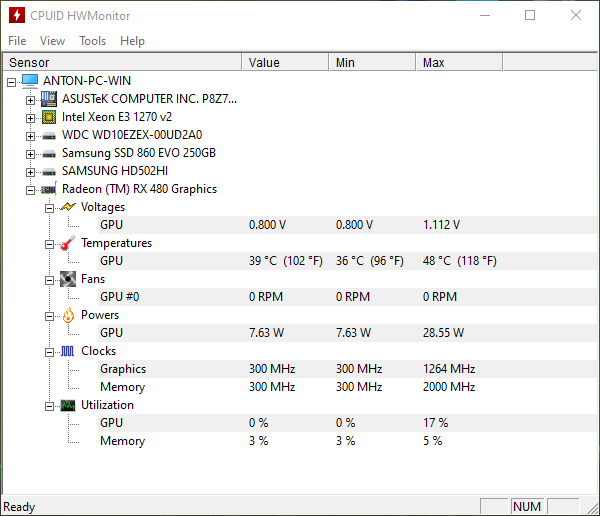
Task: Click the 1264 MHz max graphics clock
Action: coord(449,369)
